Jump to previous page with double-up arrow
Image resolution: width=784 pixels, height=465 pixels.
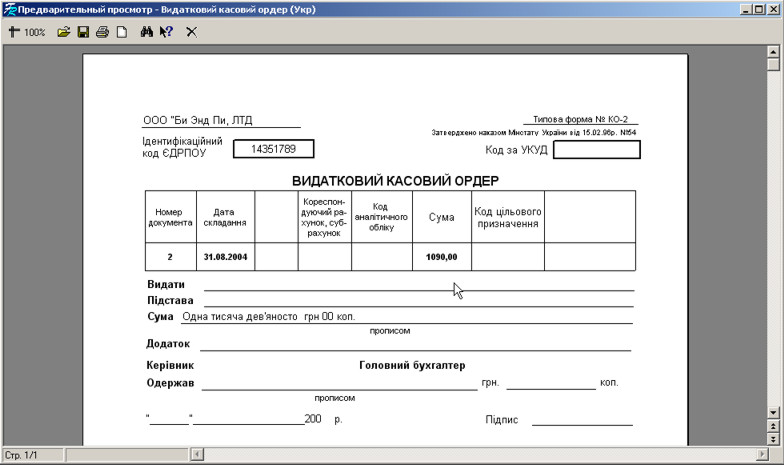(773, 426)
